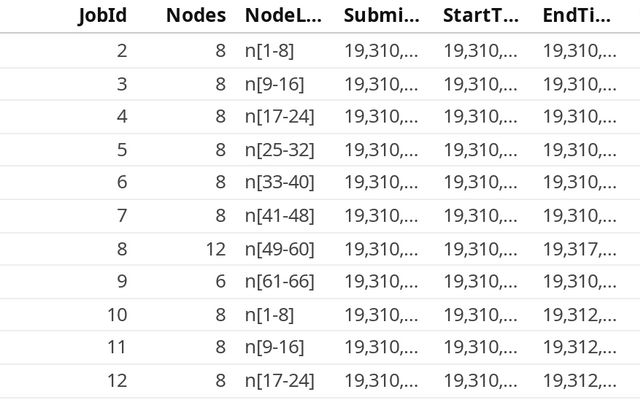The image size is (640, 400).
Task: Select the row with JobId 10
Action: tap(320, 315)
